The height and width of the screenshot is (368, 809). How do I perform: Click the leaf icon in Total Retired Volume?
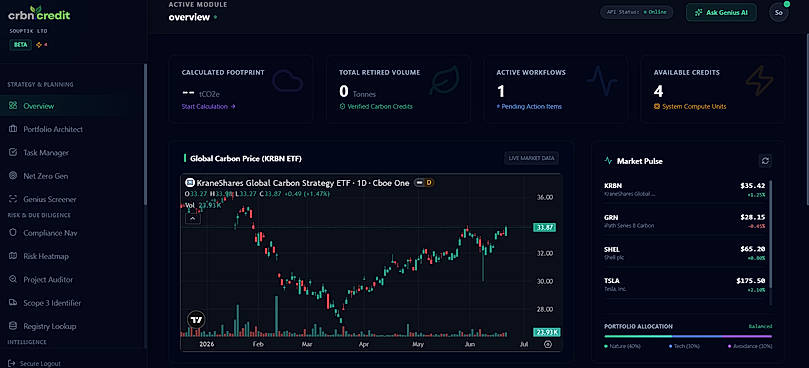445,81
